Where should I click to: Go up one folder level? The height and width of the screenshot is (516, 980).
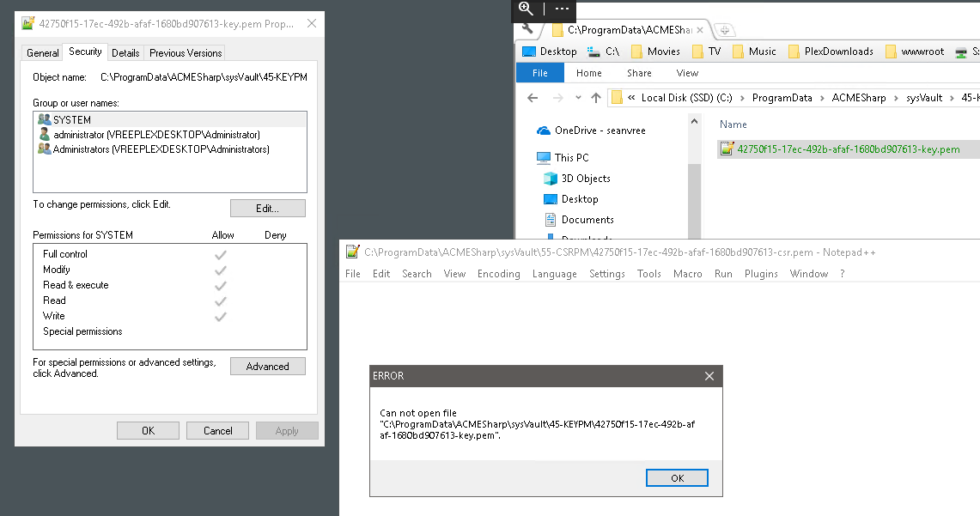595,98
